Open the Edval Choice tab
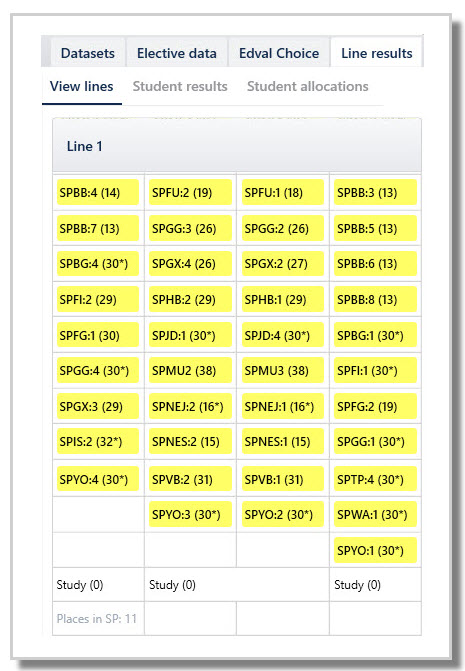 pos(279,53)
